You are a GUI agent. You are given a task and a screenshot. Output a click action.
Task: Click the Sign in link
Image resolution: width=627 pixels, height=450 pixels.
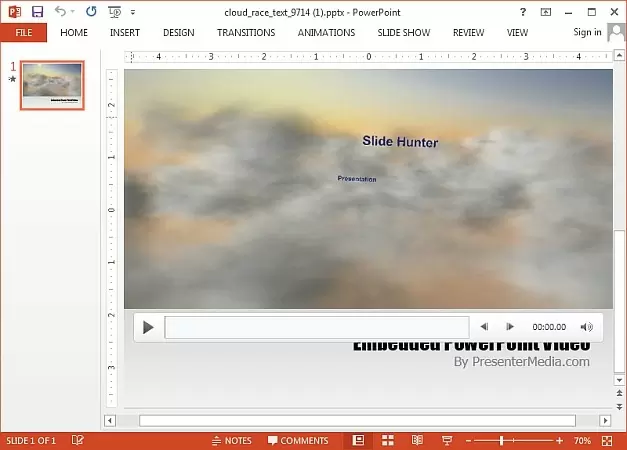click(587, 32)
